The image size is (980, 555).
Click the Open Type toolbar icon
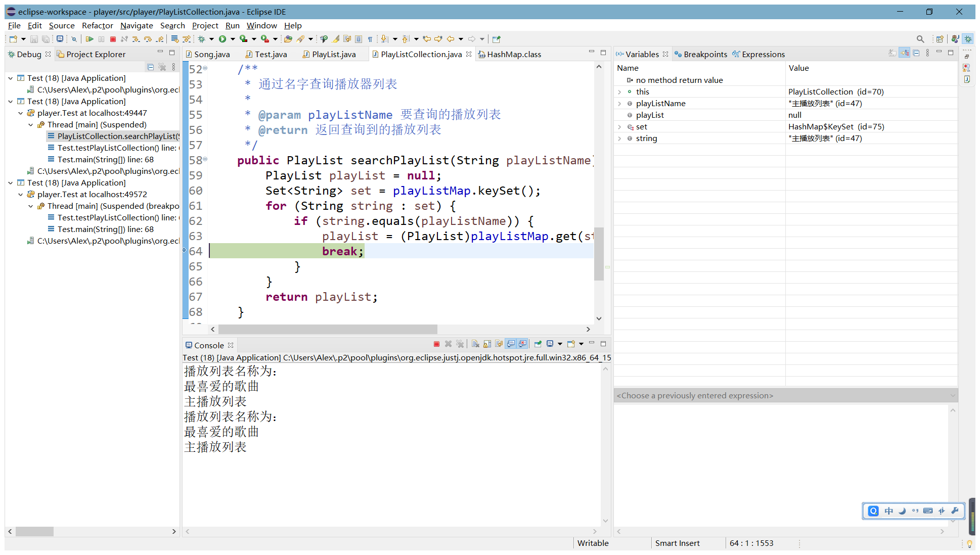point(288,39)
